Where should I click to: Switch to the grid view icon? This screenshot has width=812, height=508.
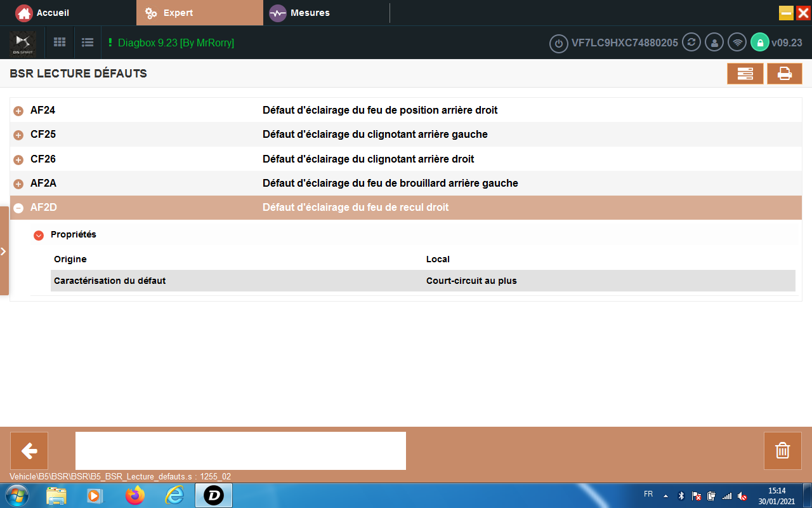point(60,43)
